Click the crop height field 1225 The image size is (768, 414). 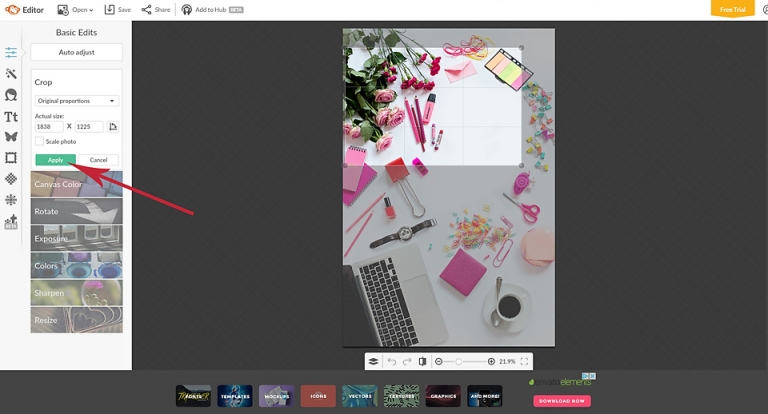coord(89,126)
